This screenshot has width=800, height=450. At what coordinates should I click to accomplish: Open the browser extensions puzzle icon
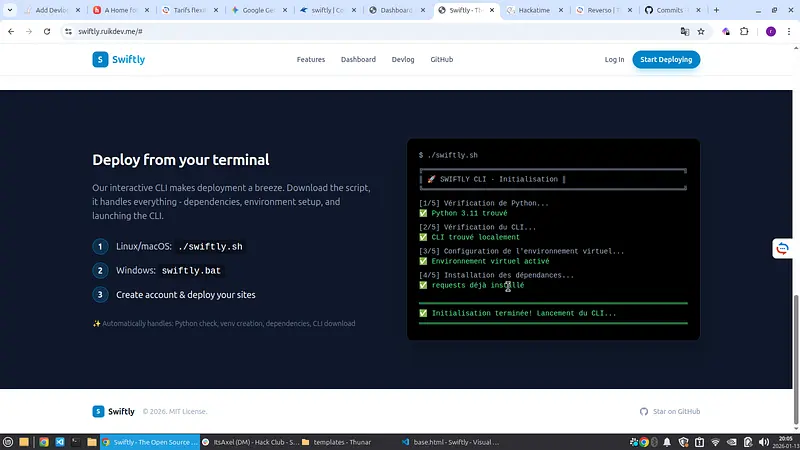click(744, 31)
